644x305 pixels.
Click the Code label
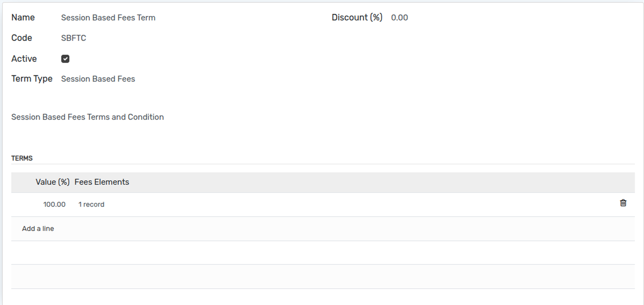pyautogui.click(x=22, y=38)
